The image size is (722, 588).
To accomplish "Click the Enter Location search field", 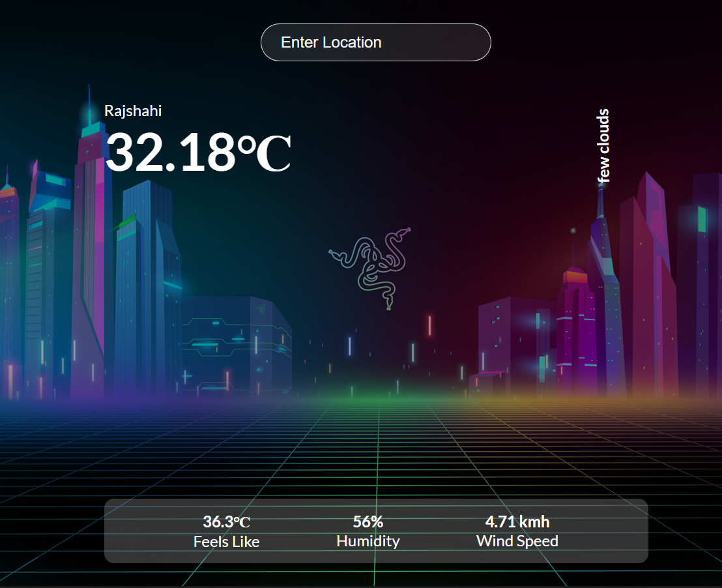I will coord(375,42).
